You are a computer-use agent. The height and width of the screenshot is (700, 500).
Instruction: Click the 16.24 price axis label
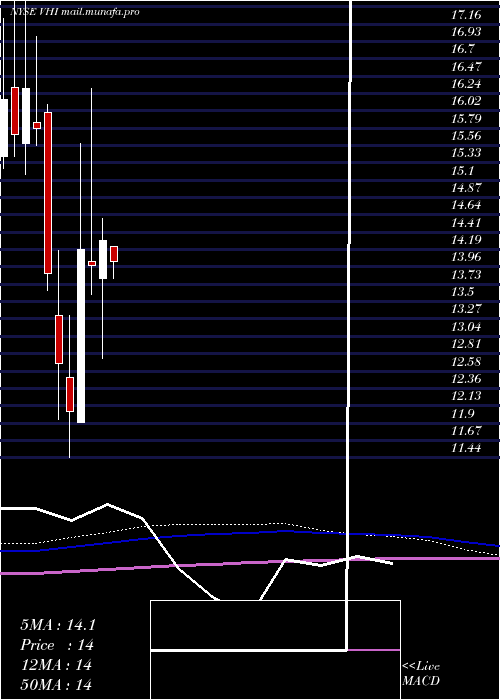[x=466, y=84]
